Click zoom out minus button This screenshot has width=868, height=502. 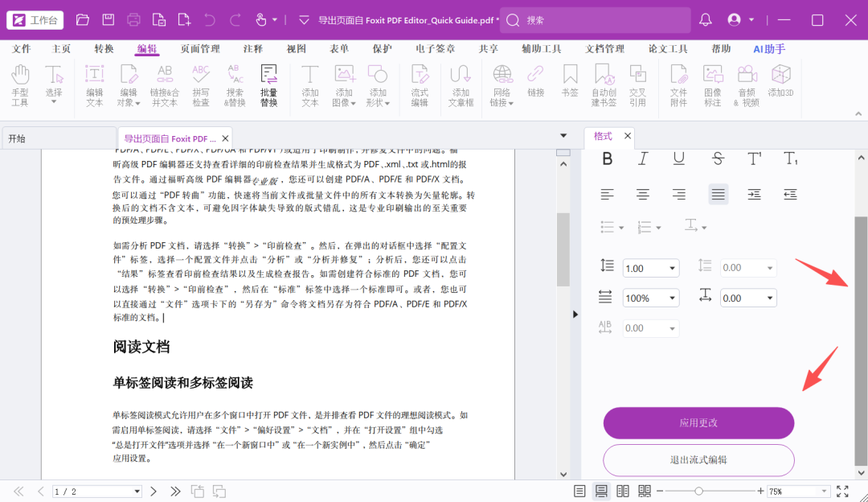tap(660, 491)
